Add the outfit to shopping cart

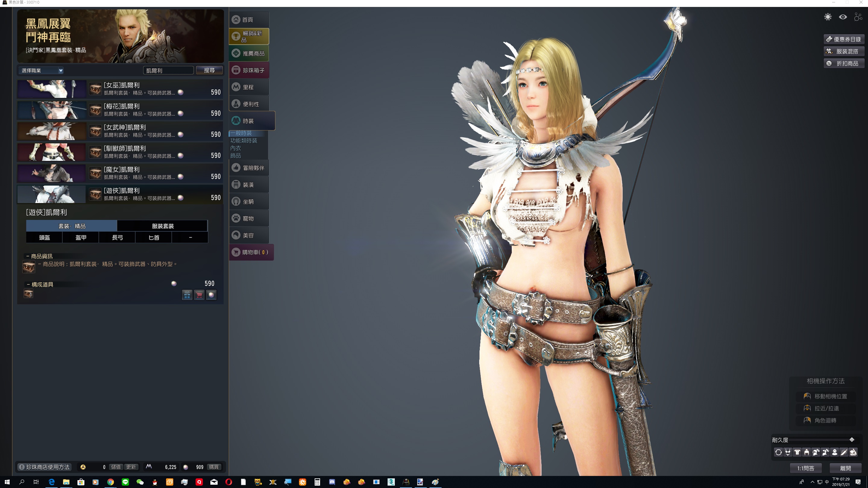pos(199,295)
